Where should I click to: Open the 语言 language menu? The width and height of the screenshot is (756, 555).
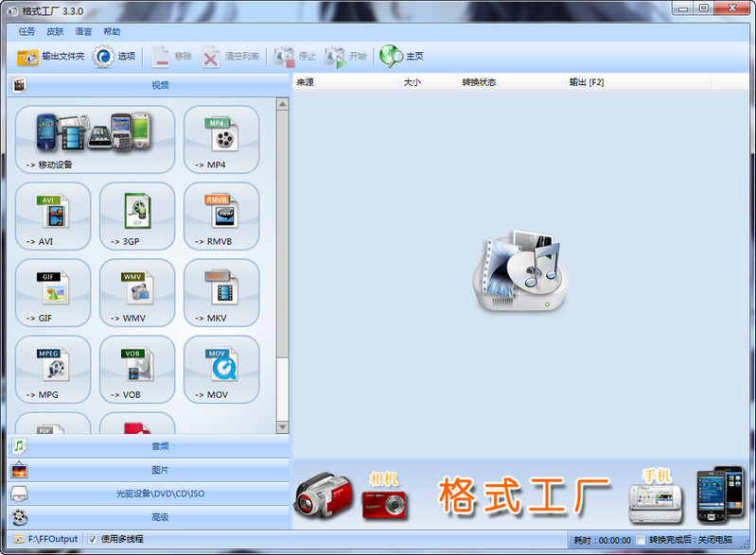tap(83, 32)
